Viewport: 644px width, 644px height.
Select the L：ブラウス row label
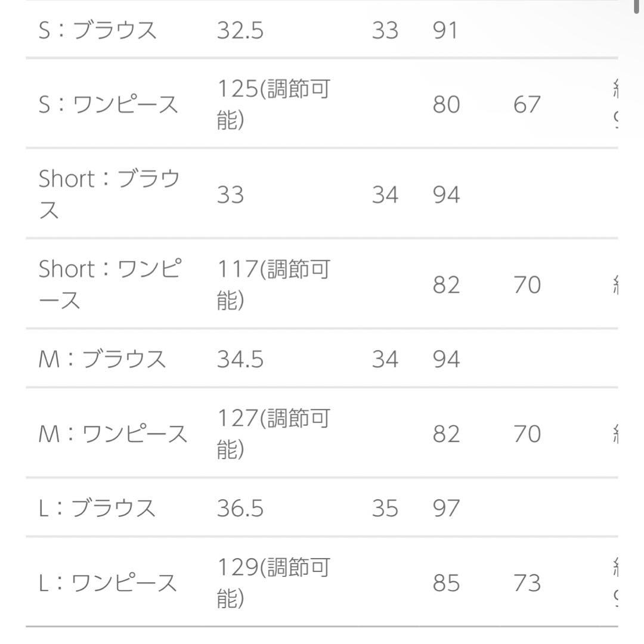click(97, 508)
